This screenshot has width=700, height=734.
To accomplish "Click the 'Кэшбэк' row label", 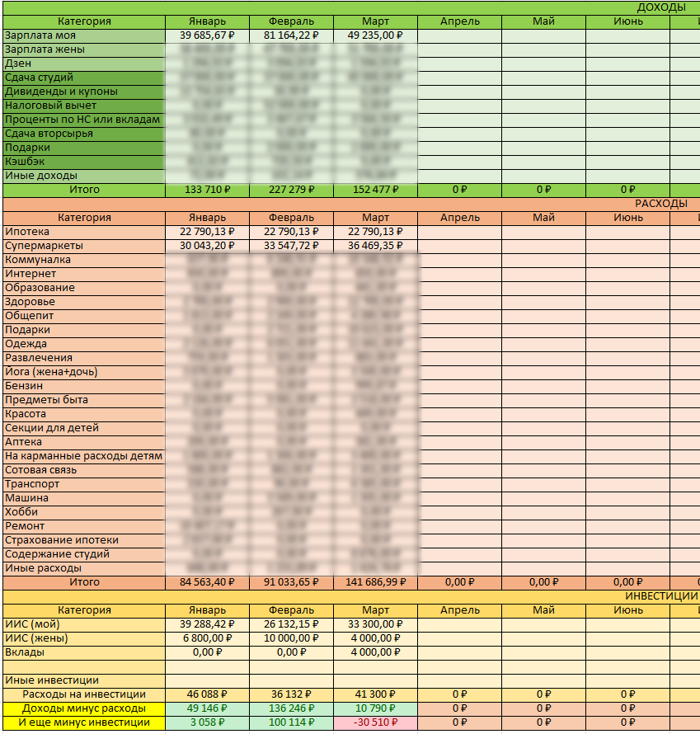I will 84,162.
